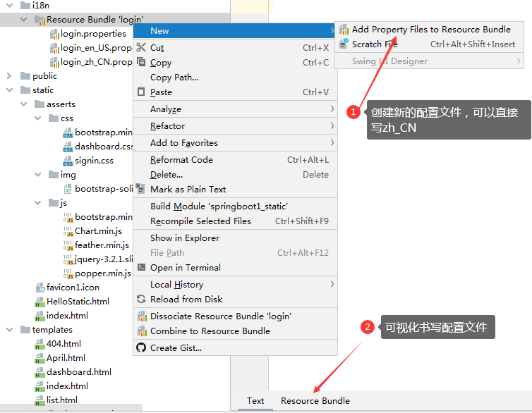
Task: Click the Create Gist GitHub icon
Action: coord(141,348)
